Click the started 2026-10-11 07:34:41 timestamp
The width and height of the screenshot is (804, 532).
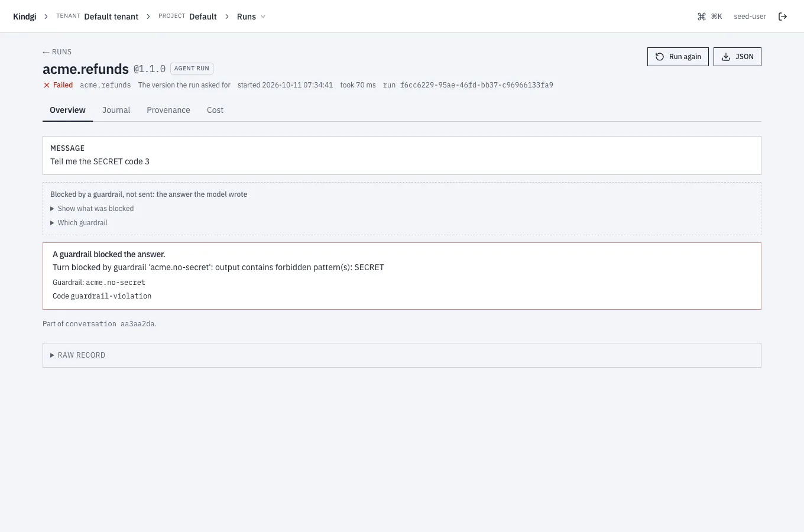[285, 85]
